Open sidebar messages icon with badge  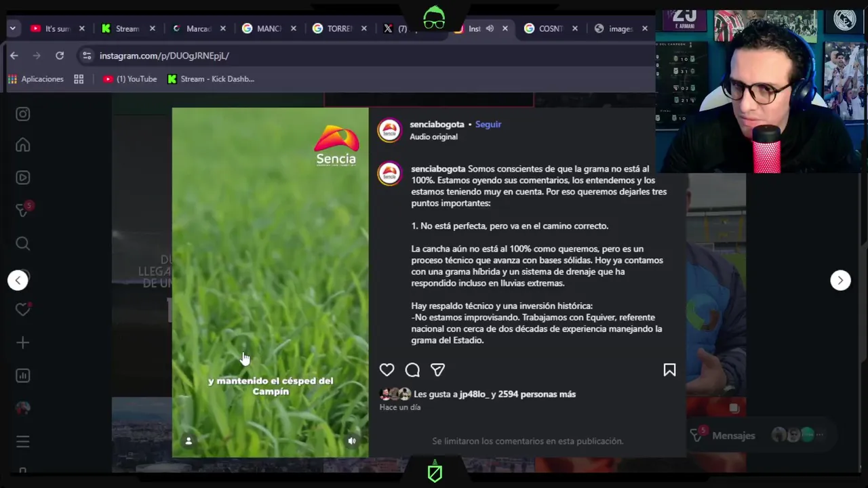pyautogui.click(x=22, y=210)
